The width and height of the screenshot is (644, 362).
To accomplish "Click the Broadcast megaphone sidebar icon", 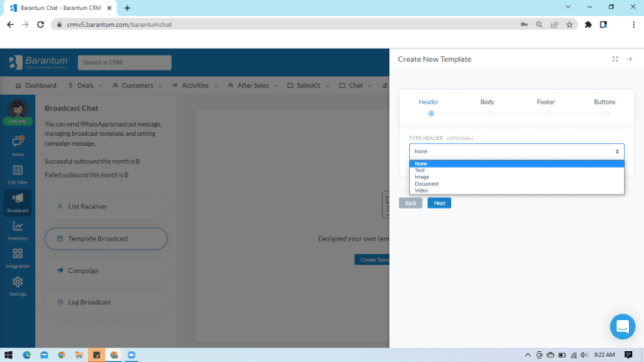I will click(x=18, y=201).
